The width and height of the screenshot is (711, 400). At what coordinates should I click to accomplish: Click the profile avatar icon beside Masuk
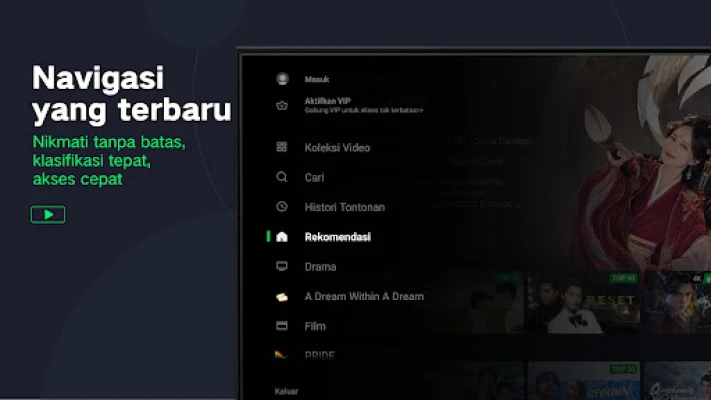[x=282, y=79]
